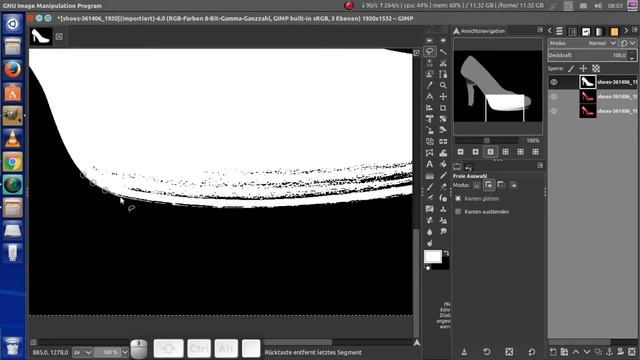
Task: Select the Crop tool
Action: coord(443,108)
